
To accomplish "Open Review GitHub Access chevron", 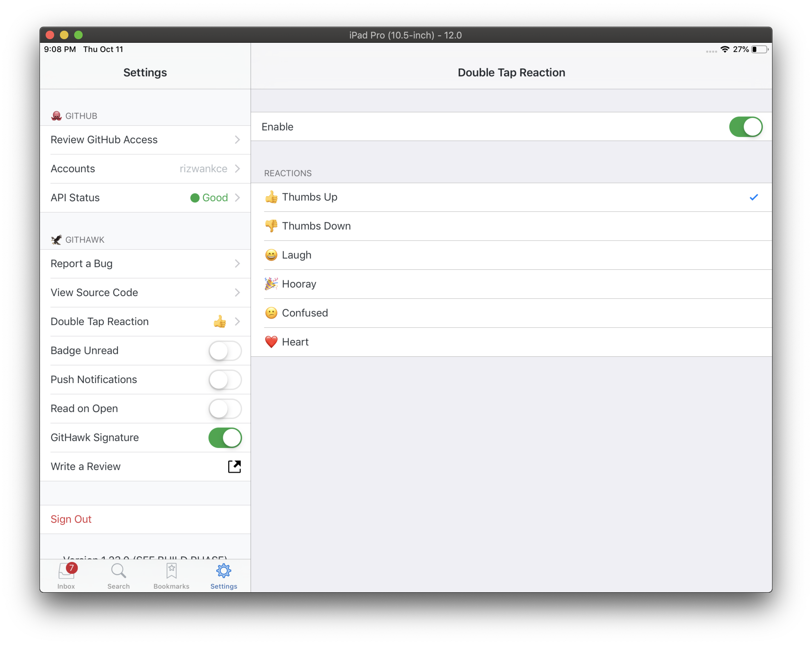I will [x=237, y=140].
